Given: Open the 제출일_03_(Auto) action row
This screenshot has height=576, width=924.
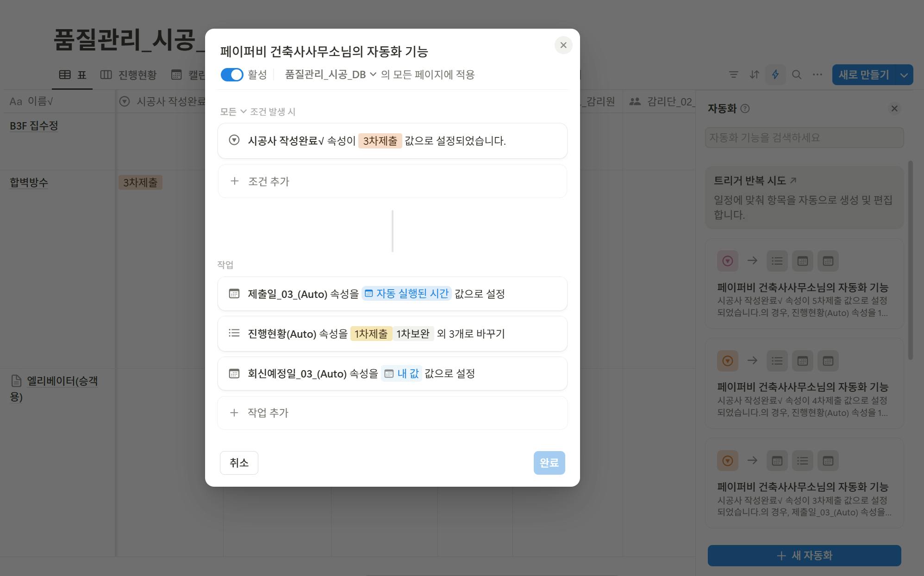Looking at the screenshot, I should pos(393,294).
